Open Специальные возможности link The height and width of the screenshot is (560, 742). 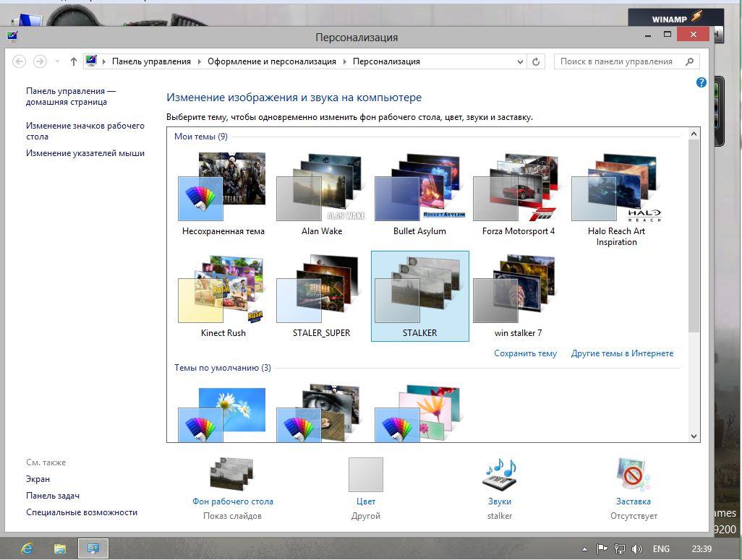(82, 512)
